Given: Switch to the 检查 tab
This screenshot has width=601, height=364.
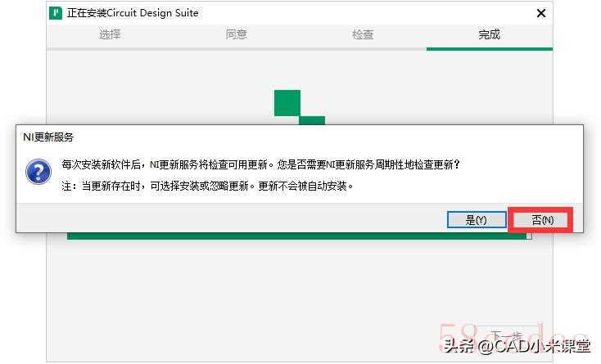Looking at the screenshot, I should pos(363,35).
